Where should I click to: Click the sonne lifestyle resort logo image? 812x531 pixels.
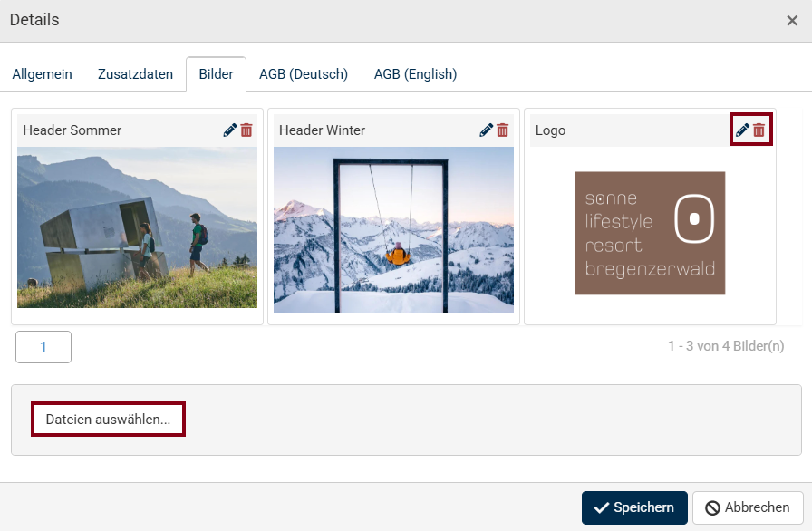point(650,234)
